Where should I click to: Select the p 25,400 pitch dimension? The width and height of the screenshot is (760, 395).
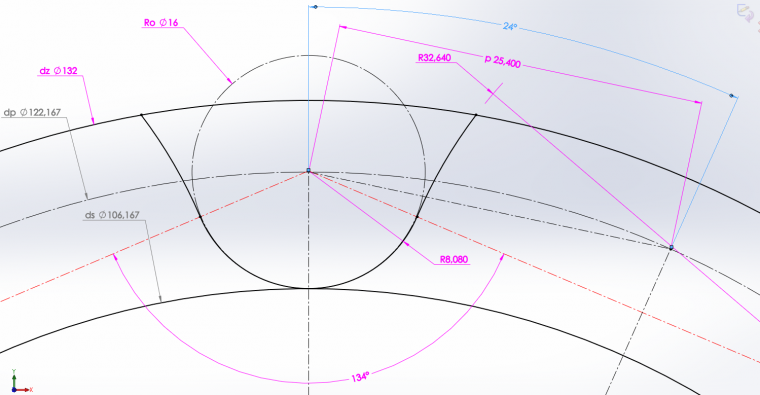503,62
